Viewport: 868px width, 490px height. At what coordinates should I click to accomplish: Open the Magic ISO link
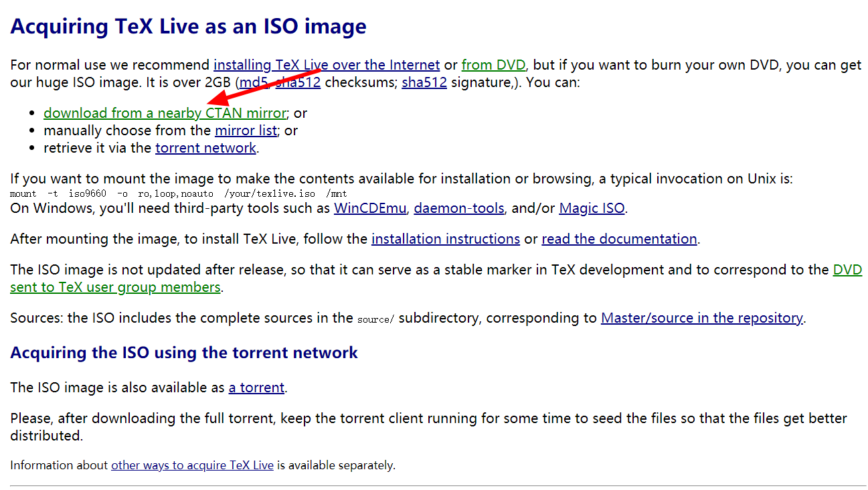592,208
